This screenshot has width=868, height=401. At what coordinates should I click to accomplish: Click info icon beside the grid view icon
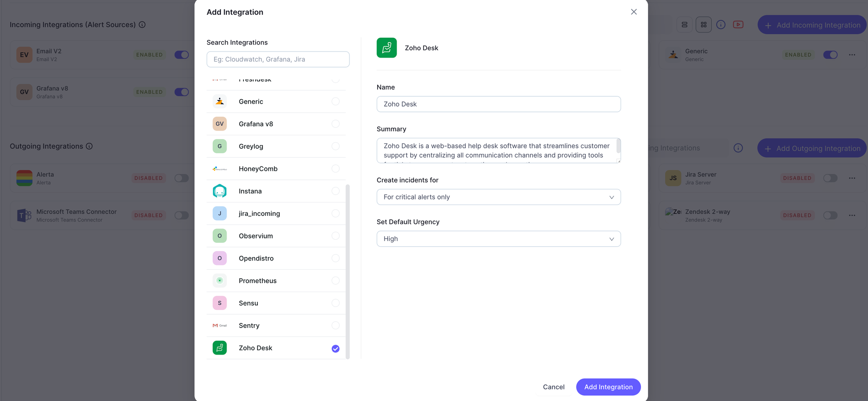coord(721,25)
